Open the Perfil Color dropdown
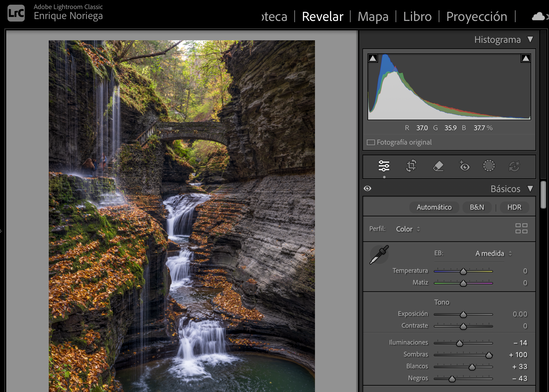Image resolution: width=549 pixels, height=392 pixels. click(408, 229)
